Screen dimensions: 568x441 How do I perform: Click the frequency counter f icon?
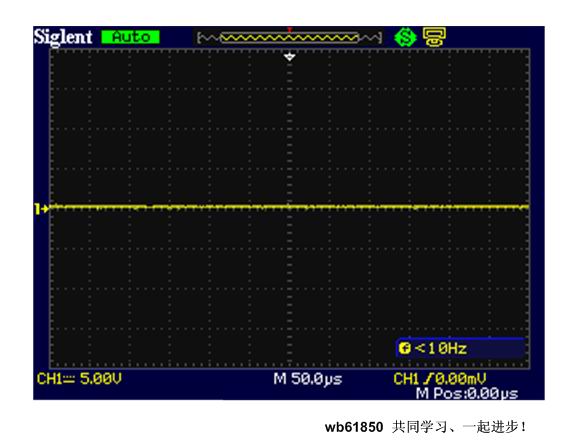click(404, 349)
